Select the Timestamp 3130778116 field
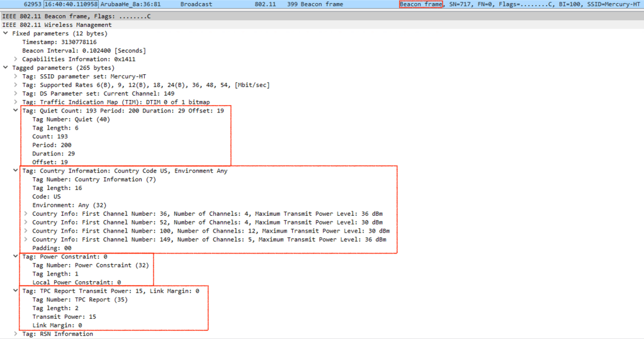The width and height of the screenshot is (644, 339). (x=59, y=42)
